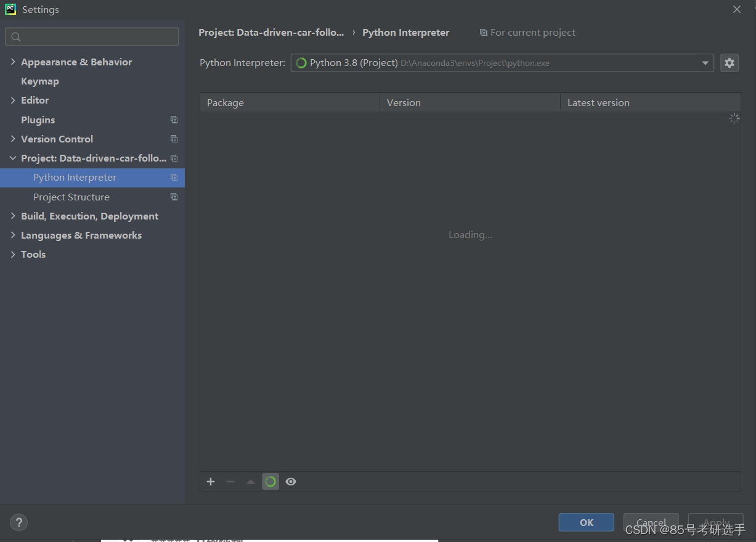Open the Python Interpreter dropdown

point(705,62)
